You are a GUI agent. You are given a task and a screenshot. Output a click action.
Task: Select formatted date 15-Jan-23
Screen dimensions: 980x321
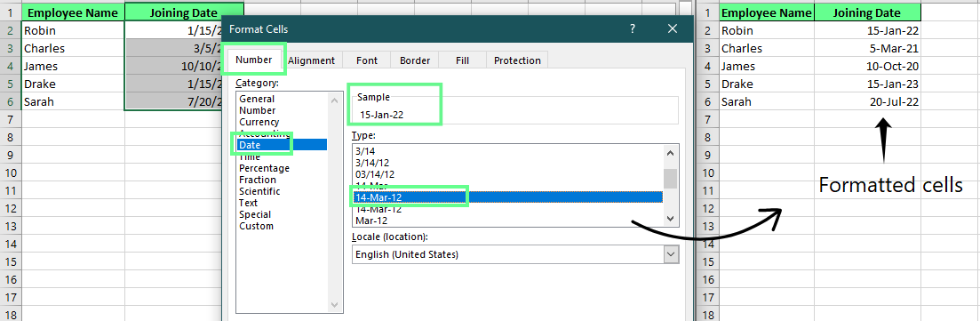point(867,84)
